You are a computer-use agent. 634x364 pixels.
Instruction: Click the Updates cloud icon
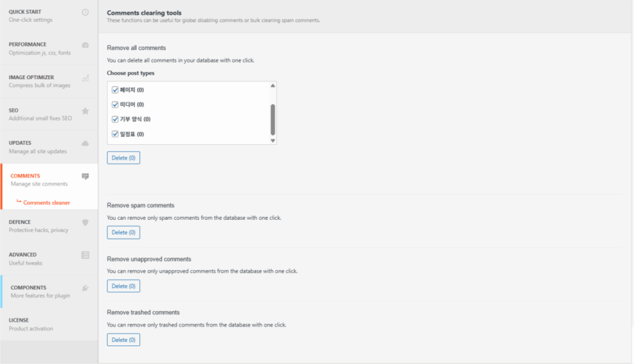tap(85, 144)
